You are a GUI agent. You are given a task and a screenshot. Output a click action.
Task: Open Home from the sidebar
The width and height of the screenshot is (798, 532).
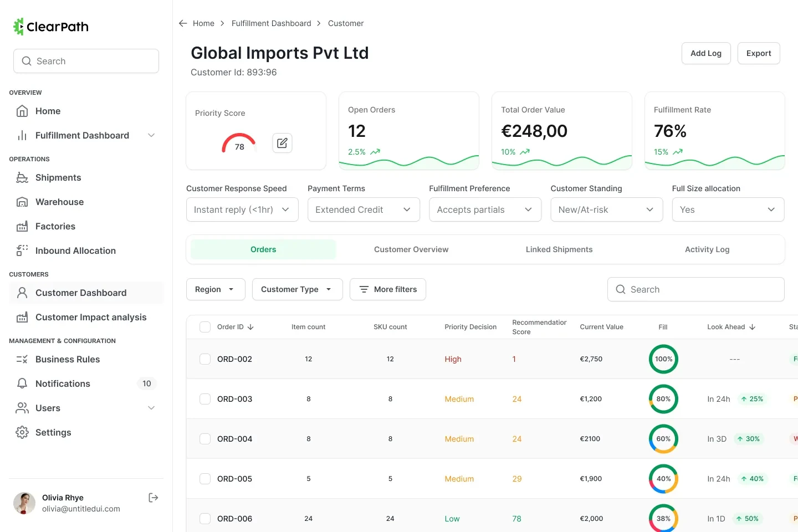(x=86, y=111)
